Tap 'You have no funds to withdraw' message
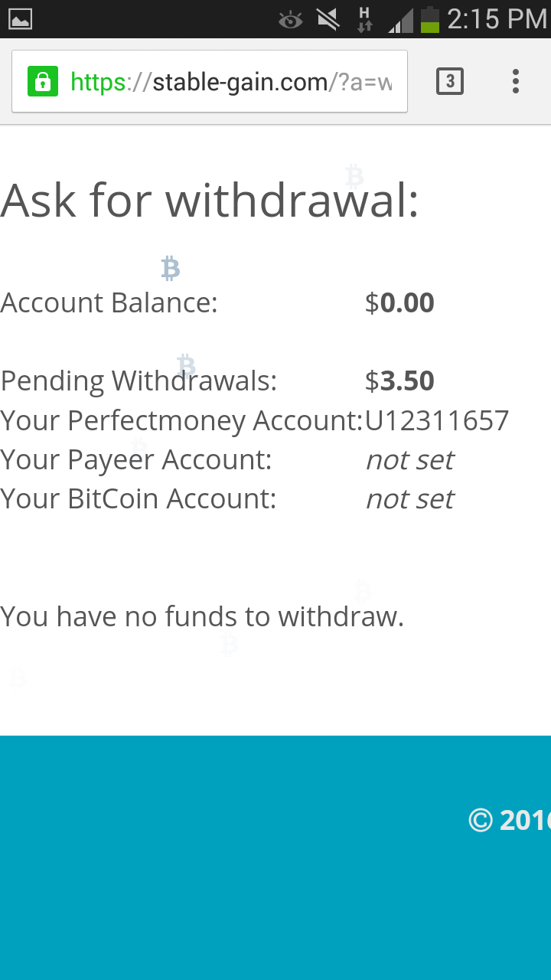This screenshot has width=551, height=980. tap(202, 616)
